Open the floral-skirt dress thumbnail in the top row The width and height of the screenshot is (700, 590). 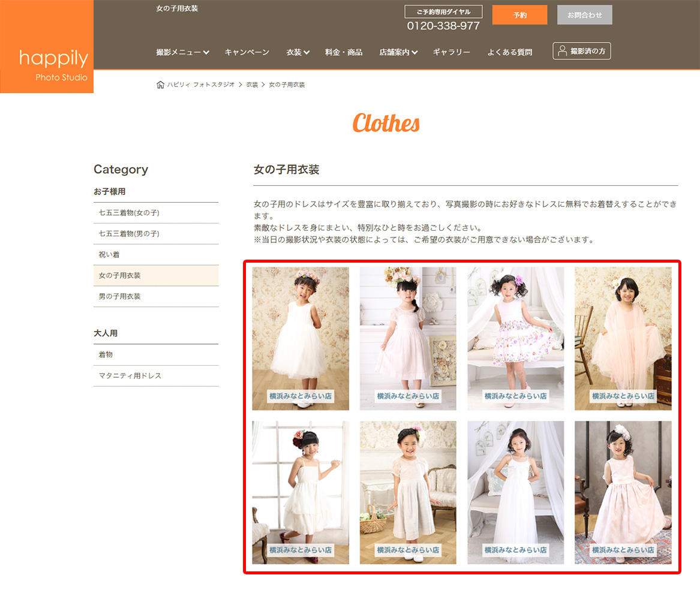click(515, 338)
